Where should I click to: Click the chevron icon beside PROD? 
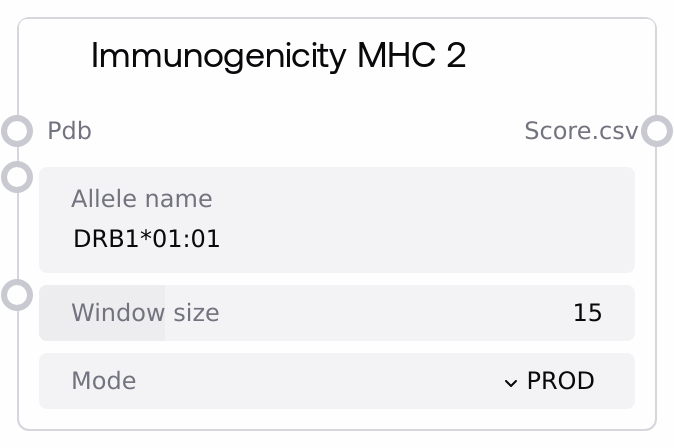point(511,382)
